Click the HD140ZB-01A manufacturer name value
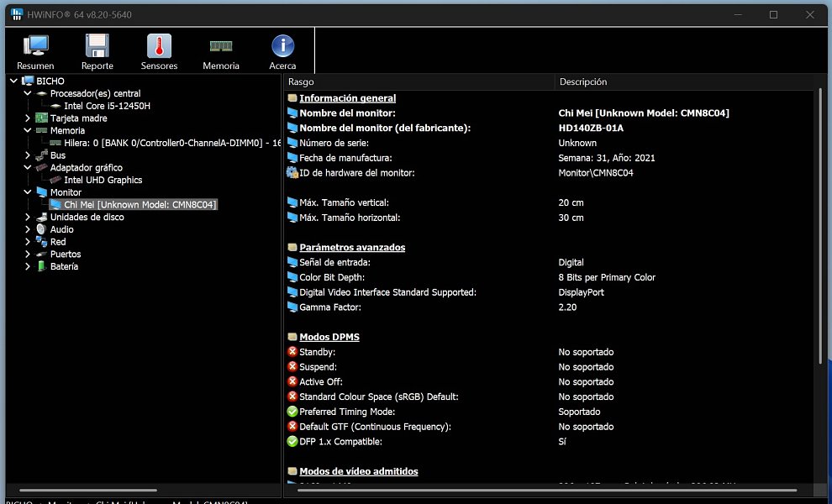This screenshot has height=504, width=832. pyautogui.click(x=591, y=128)
